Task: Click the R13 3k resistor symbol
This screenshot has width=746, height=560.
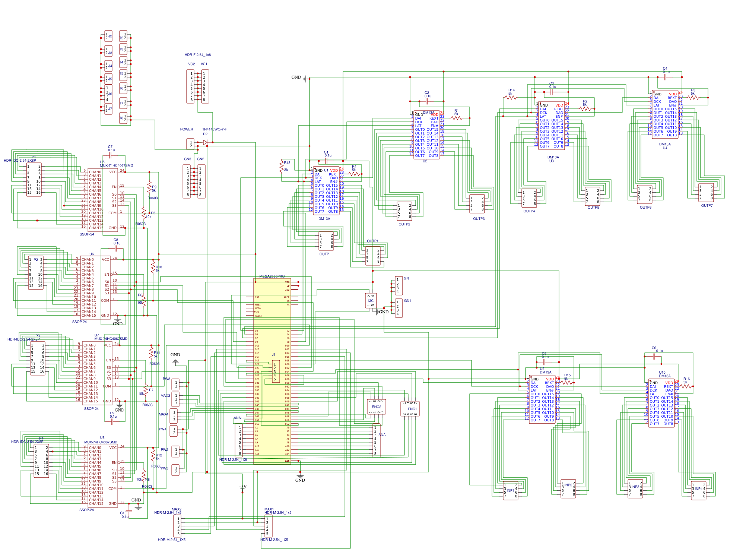Action: [281, 166]
